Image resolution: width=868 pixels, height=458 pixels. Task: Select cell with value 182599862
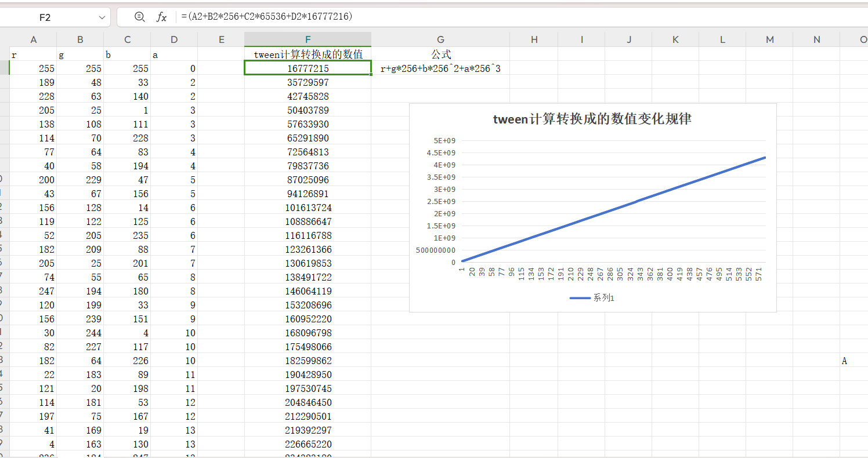coord(308,361)
